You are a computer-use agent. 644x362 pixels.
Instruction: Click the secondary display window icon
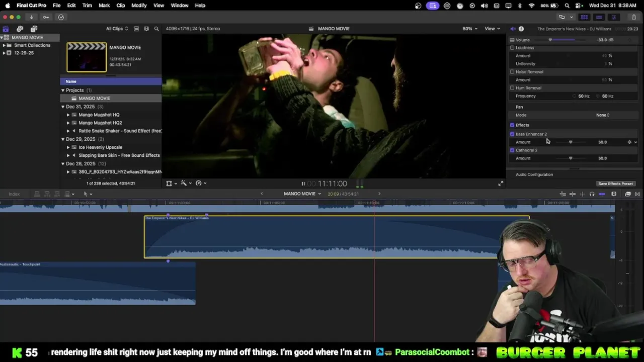coord(562,17)
